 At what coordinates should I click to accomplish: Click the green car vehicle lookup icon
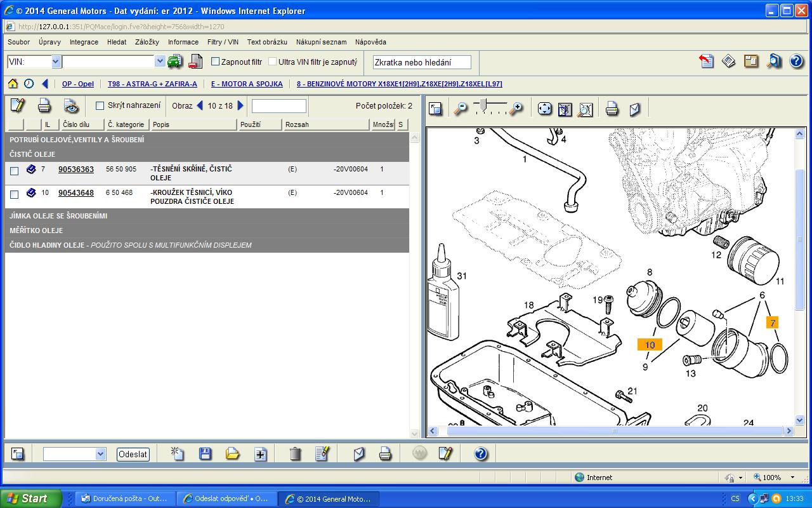click(x=174, y=62)
